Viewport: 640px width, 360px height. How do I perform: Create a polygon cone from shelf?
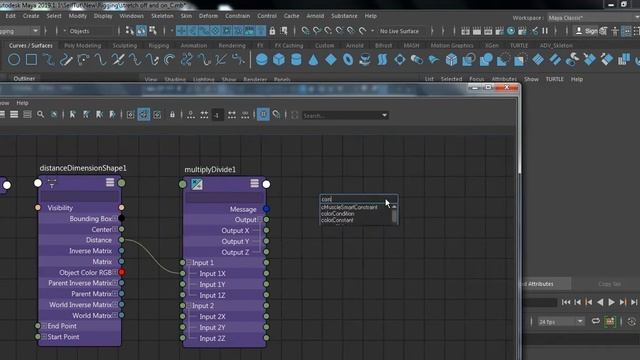click(313, 60)
